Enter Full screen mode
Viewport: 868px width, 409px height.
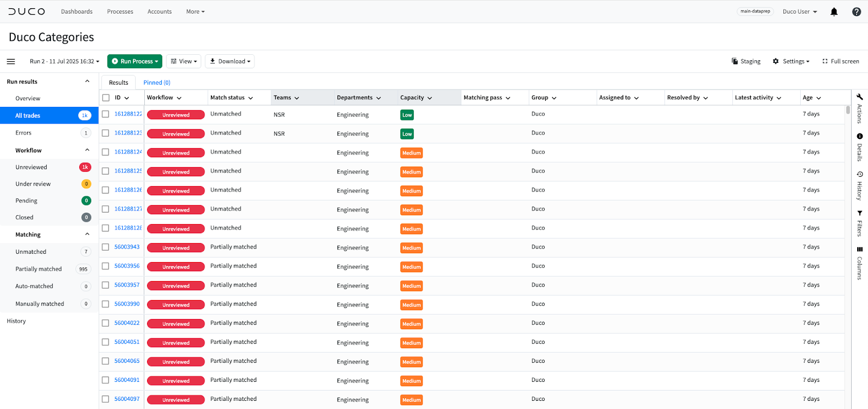click(x=841, y=61)
